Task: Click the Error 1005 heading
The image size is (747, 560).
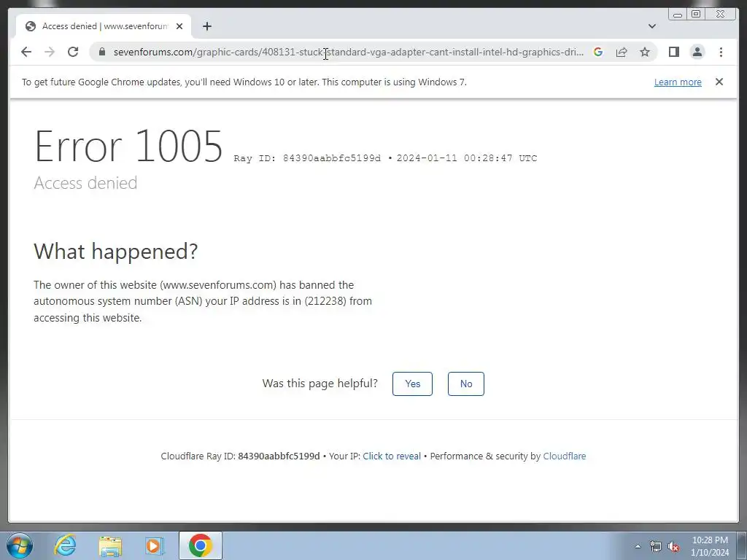Action: (128, 146)
